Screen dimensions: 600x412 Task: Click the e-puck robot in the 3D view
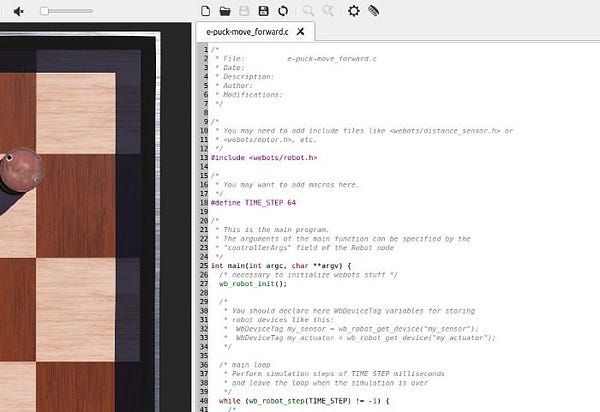pyautogui.click(x=21, y=170)
